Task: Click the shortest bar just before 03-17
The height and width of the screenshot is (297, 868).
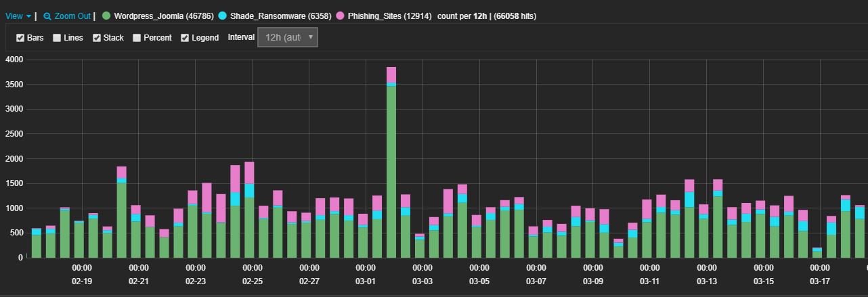Action: click(817, 253)
